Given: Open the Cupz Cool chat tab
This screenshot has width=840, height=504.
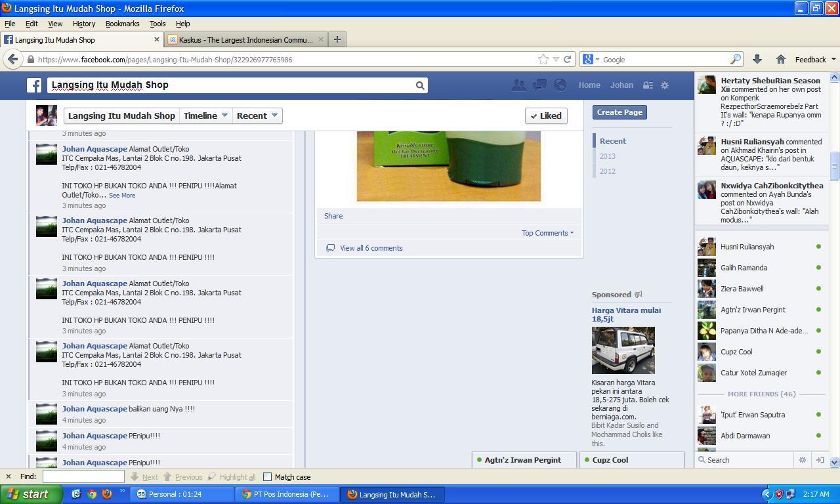Looking at the screenshot, I should point(631,460).
